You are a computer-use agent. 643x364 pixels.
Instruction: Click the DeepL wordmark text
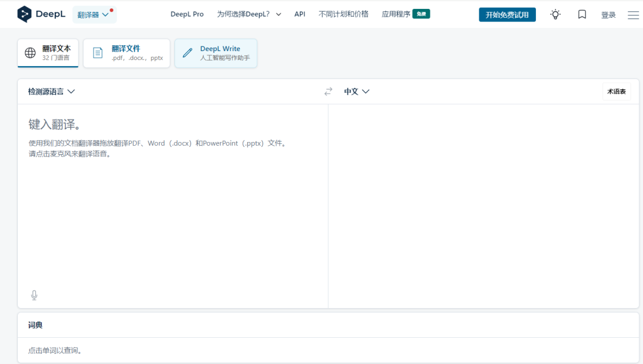click(51, 14)
